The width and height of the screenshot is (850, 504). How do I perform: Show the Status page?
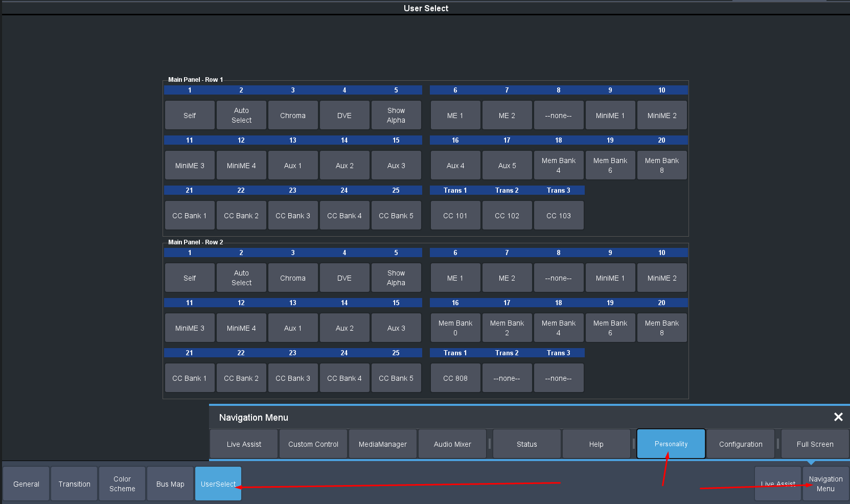tap(526, 444)
